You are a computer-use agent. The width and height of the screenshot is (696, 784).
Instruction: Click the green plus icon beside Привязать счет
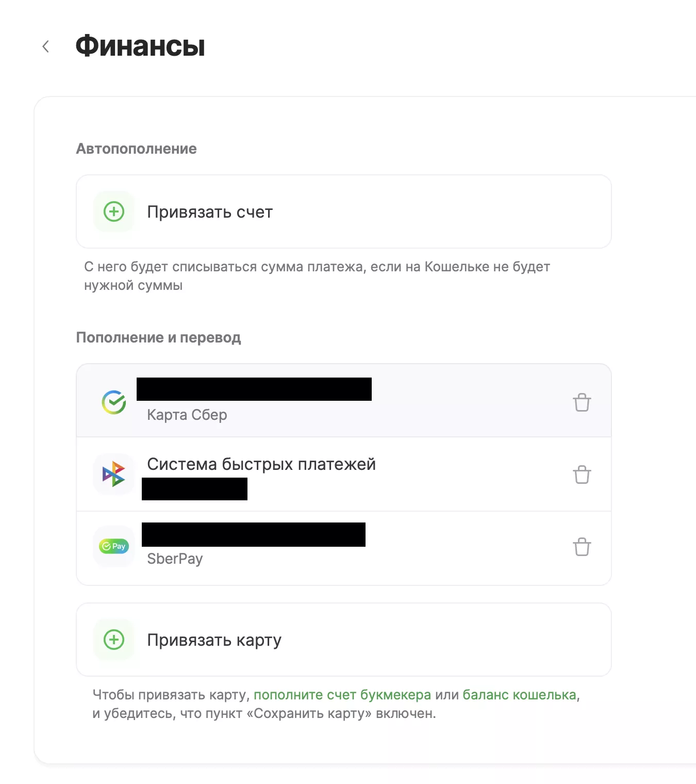(x=114, y=211)
